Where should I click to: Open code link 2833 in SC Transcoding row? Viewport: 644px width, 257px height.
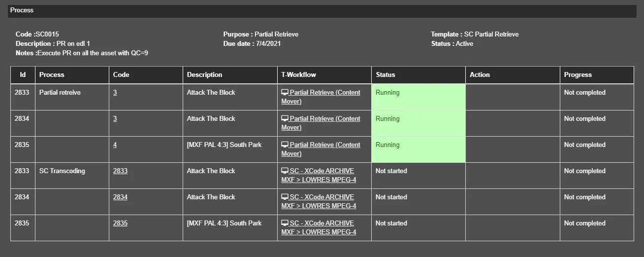coord(120,171)
